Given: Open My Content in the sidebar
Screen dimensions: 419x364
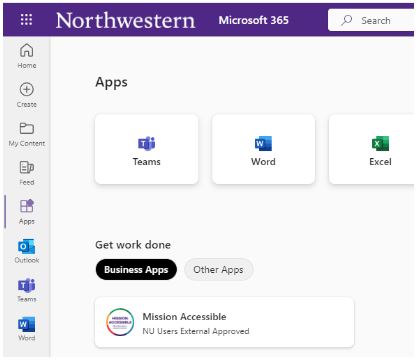Looking at the screenshot, I should tap(27, 134).
